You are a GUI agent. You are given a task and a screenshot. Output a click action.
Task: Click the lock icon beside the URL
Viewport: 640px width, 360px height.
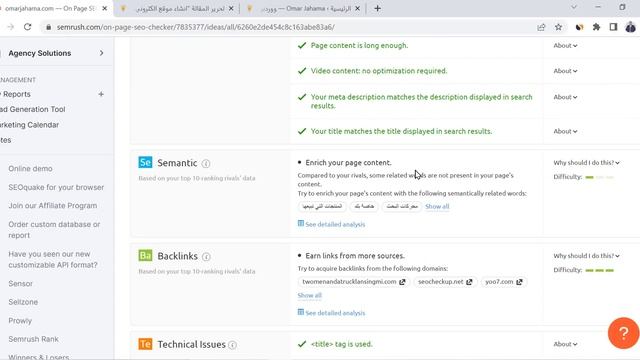click(x=49, y=27)
